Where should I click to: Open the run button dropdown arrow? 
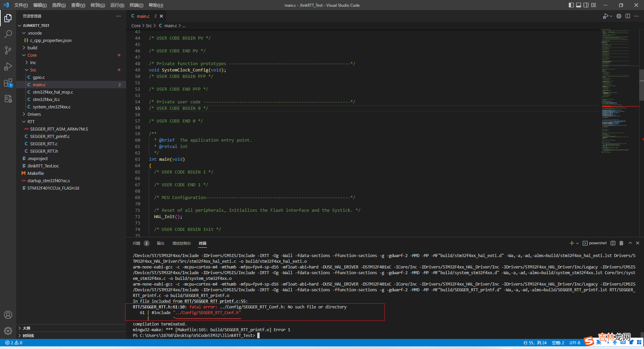(x=611, y=16)
